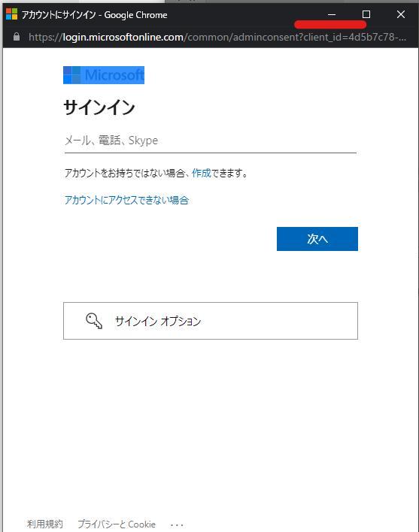Click the Microsoft favicon in the title bar

click(11, 14)
